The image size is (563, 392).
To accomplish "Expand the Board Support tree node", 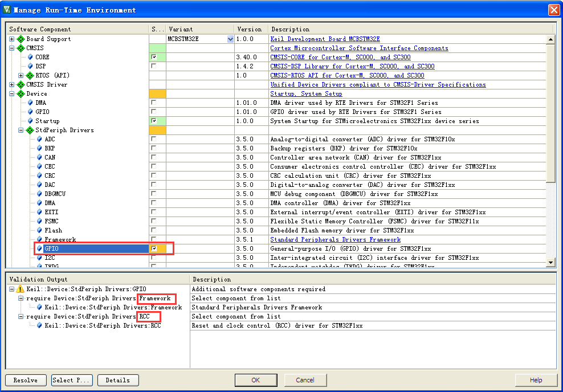I will 12,39.
